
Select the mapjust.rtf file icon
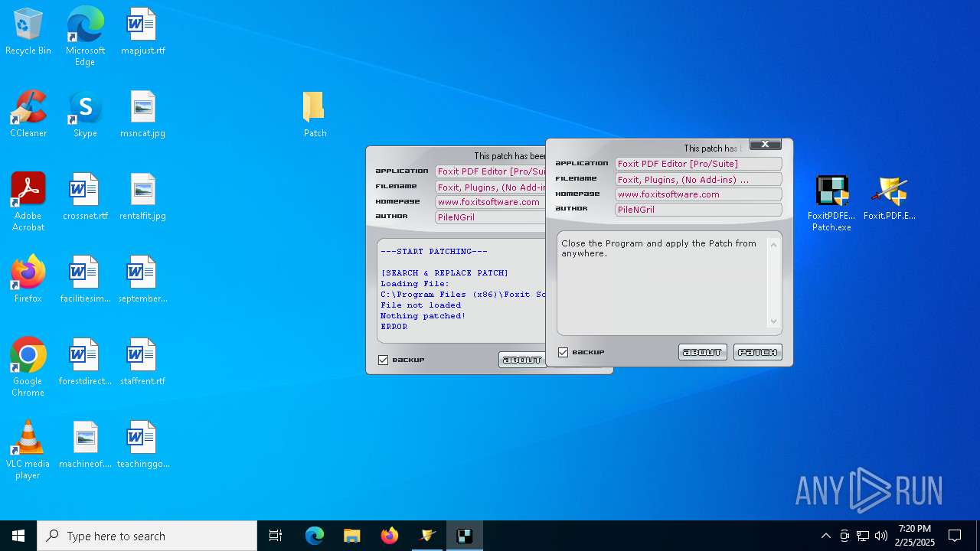pyautogui.click(x=142, y=32)
